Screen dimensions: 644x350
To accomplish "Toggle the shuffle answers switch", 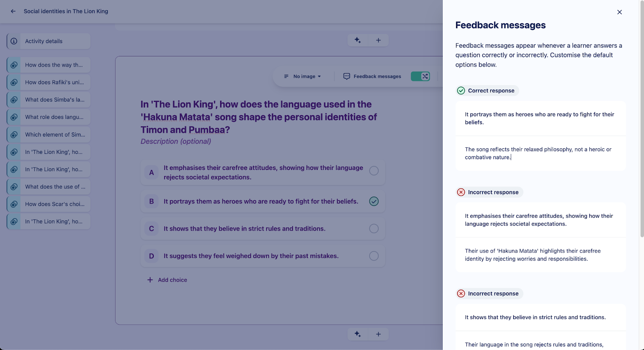I will 421,76.
